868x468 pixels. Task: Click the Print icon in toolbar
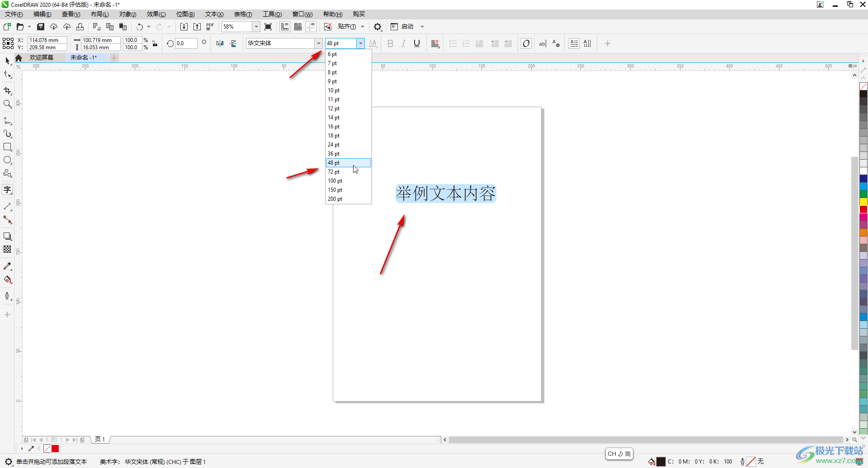pyautogui.click(x=80, y=27)
